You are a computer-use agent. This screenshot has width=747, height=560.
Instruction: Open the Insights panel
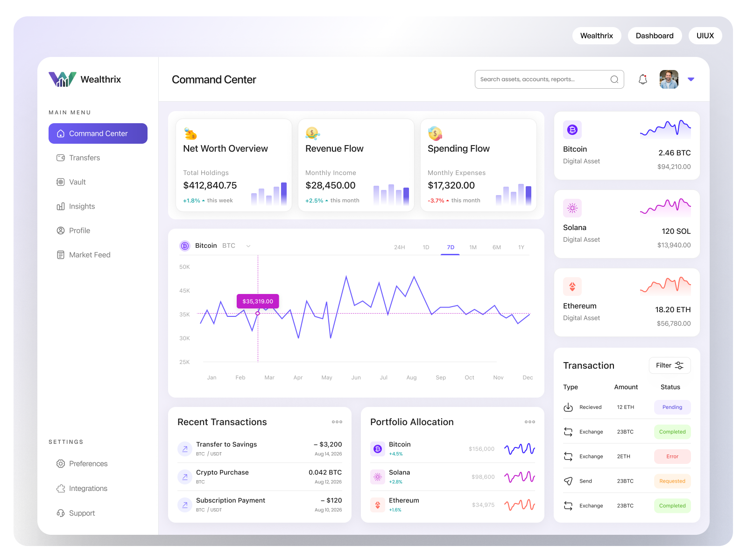[82, 206]
